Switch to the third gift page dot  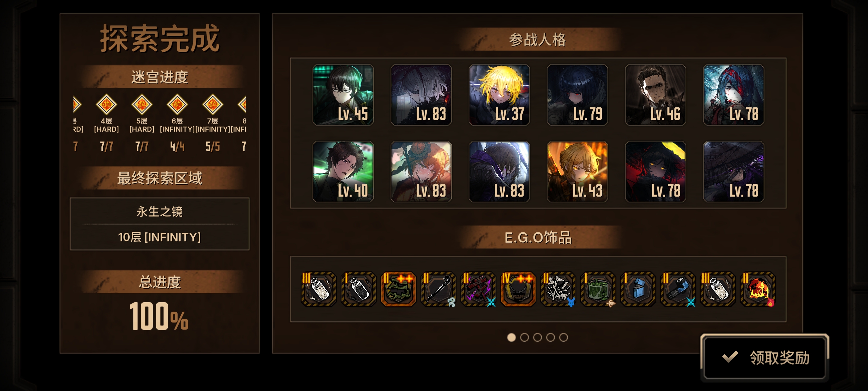tap(538, 337)
